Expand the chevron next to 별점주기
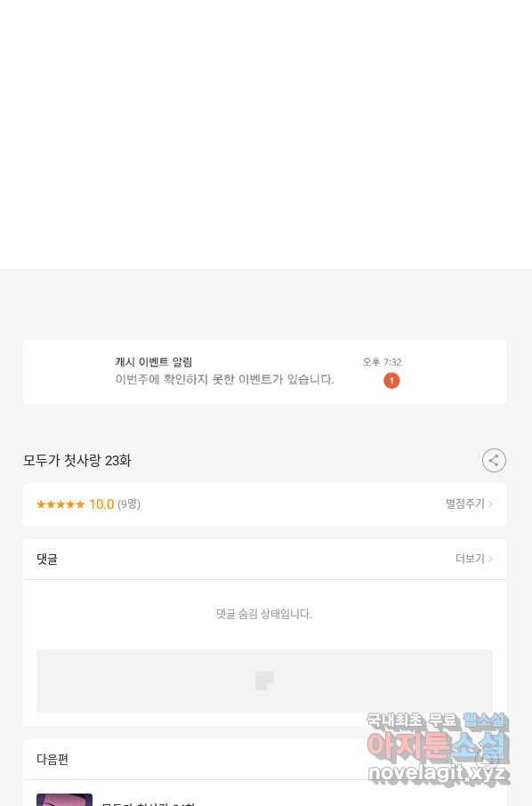This screenshot has height=806, width=532. (490, 504)
